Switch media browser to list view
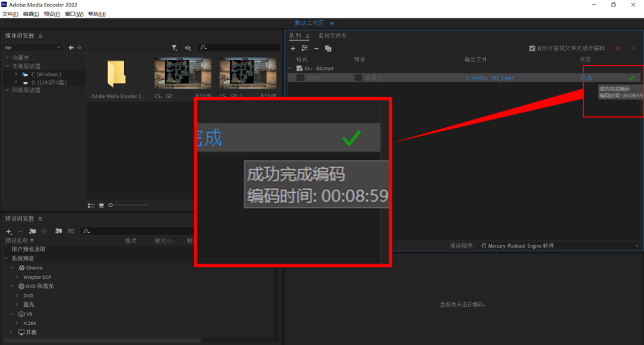The image size is (644, 345). 91,205
